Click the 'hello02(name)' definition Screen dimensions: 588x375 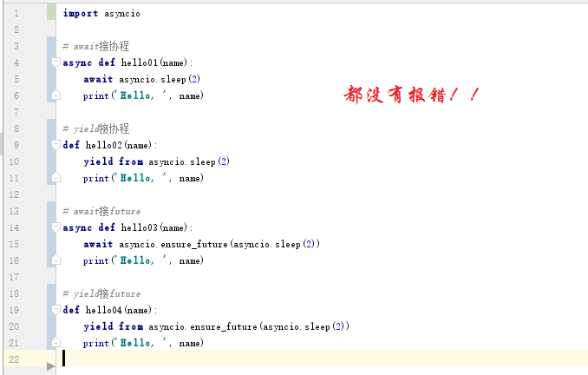[x=119, y=145]
